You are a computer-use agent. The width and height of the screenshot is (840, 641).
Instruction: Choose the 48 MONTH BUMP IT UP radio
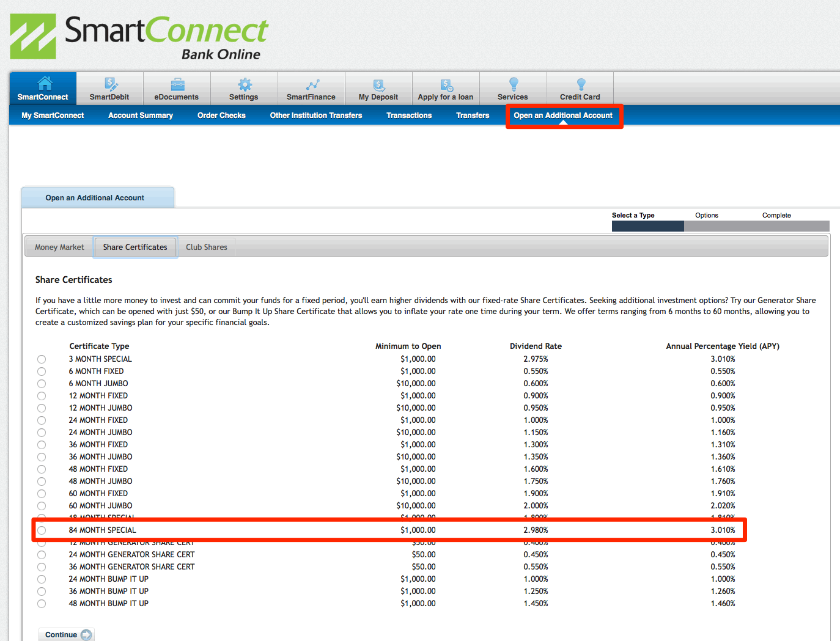click(x=42, y=604)
